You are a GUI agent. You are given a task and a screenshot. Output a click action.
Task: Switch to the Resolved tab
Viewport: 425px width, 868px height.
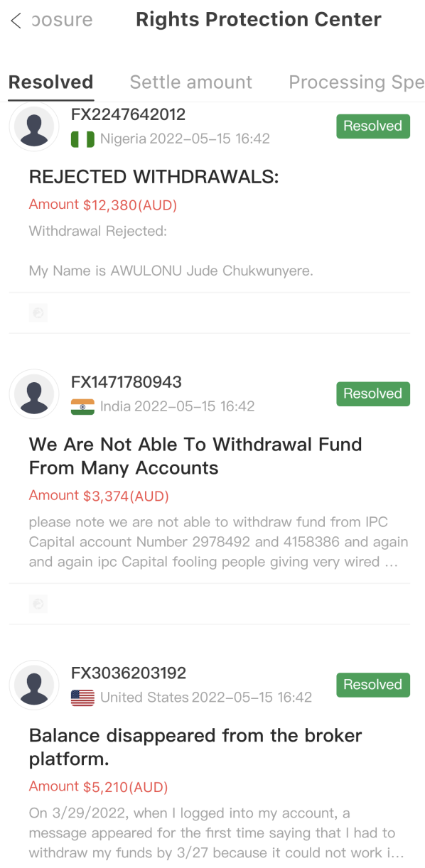(50, 82)
